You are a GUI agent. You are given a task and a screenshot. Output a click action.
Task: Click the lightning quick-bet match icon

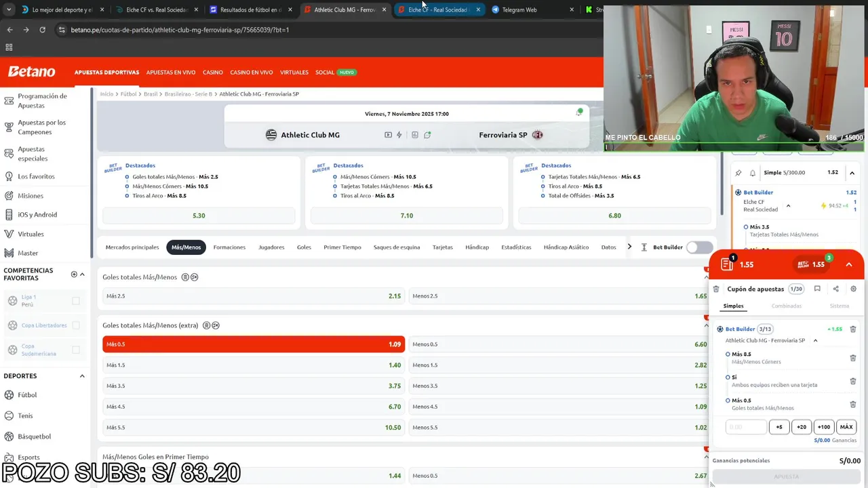pyautogui.click(x=399, y=135)
